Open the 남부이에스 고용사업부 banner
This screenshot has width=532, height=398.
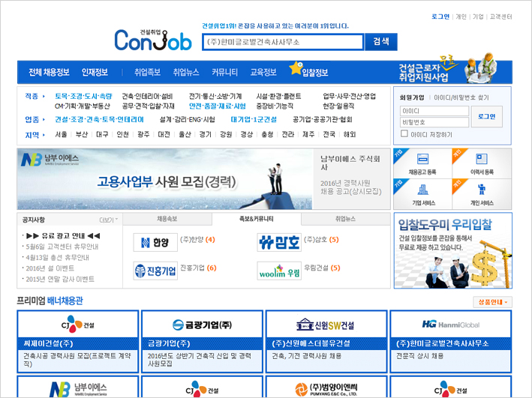coord(165,179)
